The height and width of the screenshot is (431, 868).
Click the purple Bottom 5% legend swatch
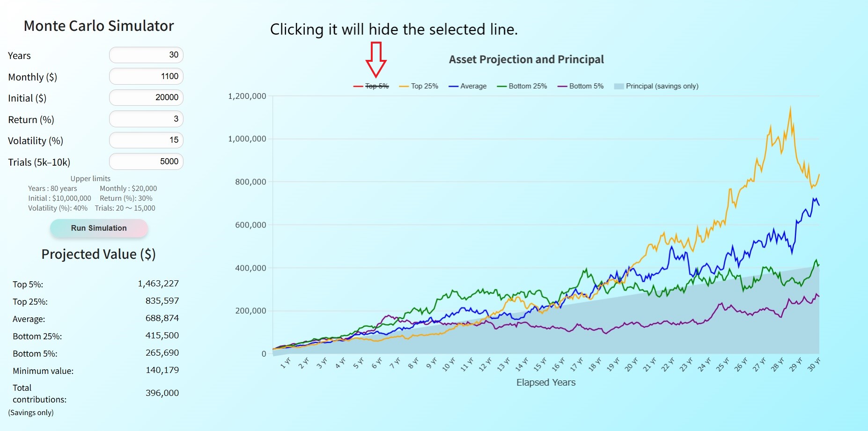click(x=562, y=86)
